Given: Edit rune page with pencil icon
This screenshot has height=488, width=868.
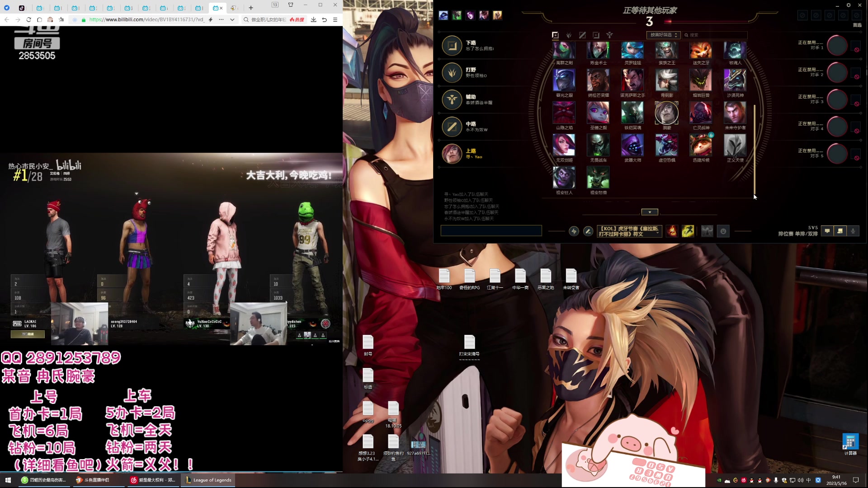Looking at the screenshot, I should (x=588, y=231).
